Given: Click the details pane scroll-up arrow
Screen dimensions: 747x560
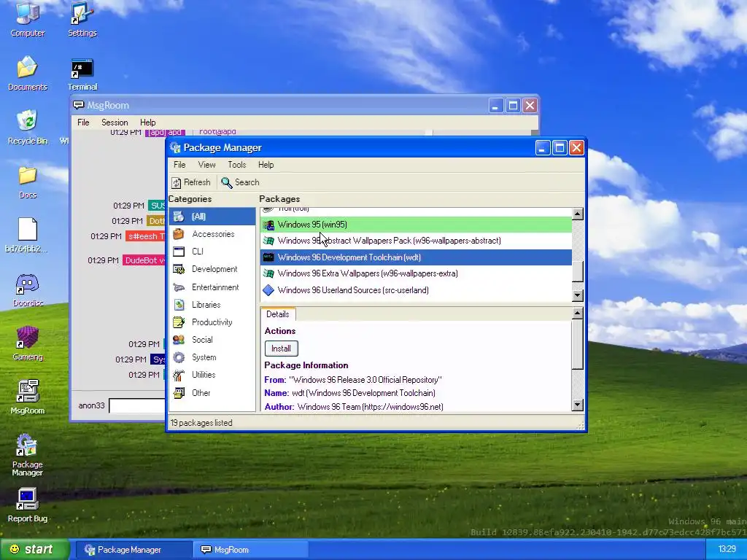Looking at the screenshot, I should (578, 313).
